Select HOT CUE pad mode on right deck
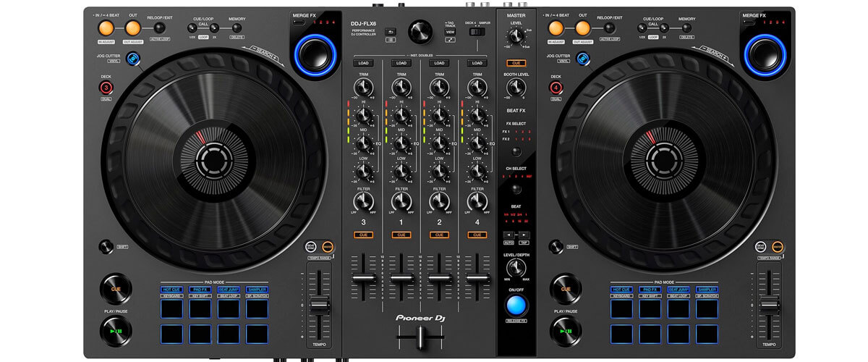This screenshot has height=362, width=868. tap(621, 290)
